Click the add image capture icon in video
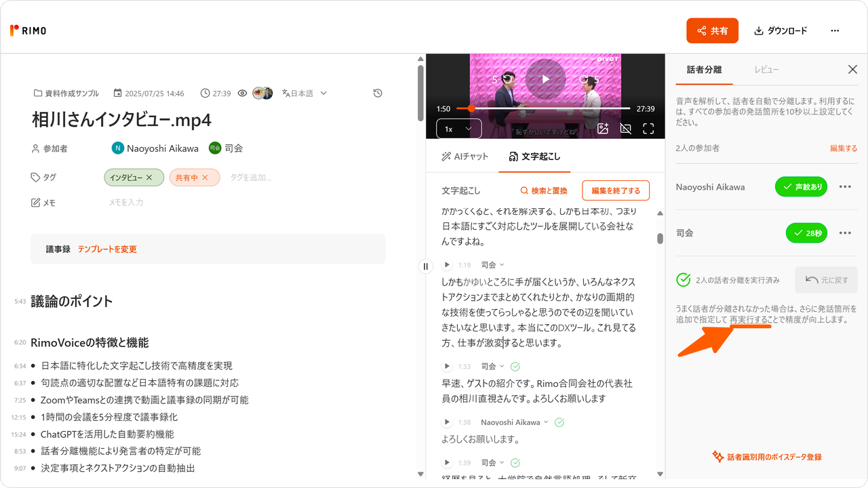Screen dimensions: 868x488 point(603,128)
